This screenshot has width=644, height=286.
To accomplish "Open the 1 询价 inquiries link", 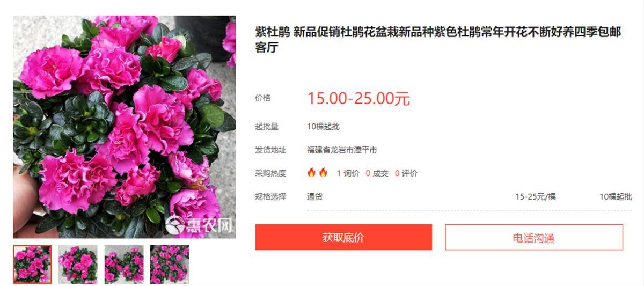I will coord(348,173).
